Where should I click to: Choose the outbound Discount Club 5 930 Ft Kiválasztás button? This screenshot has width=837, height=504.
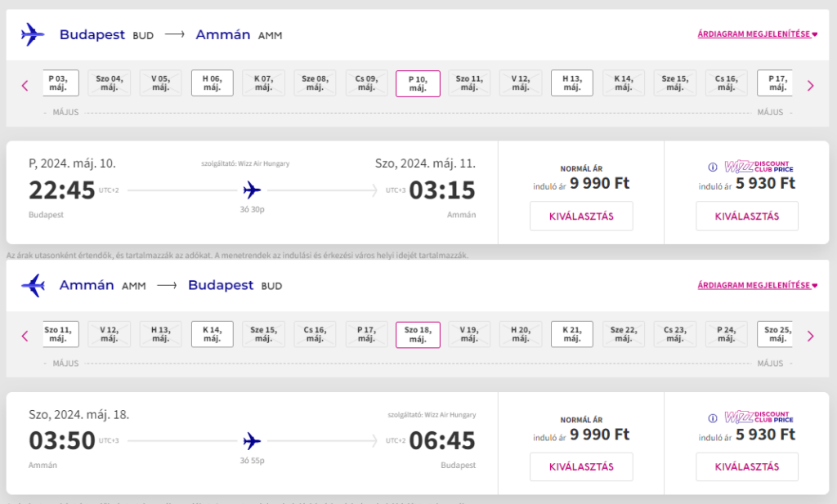747,216
